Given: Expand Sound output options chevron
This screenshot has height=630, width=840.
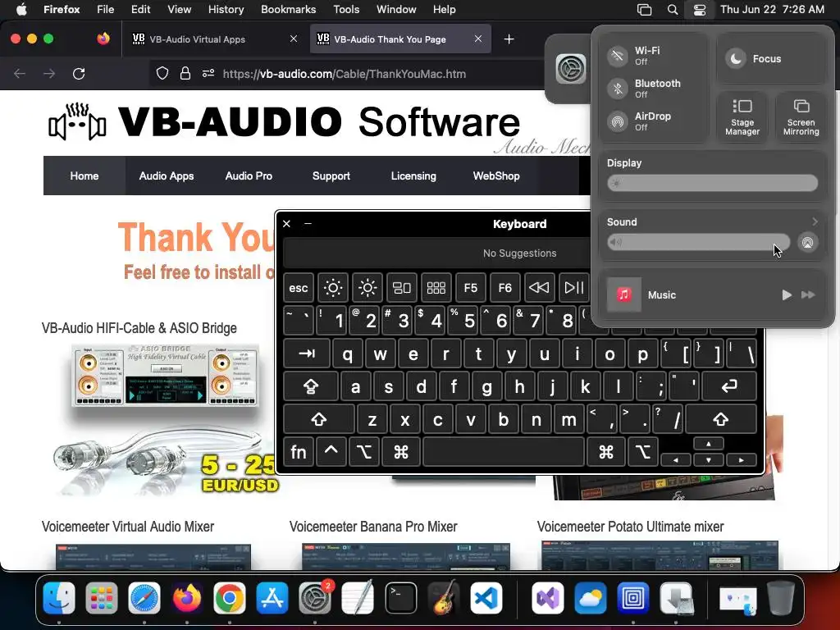Looking at the screenshot, I should (815, 221).
